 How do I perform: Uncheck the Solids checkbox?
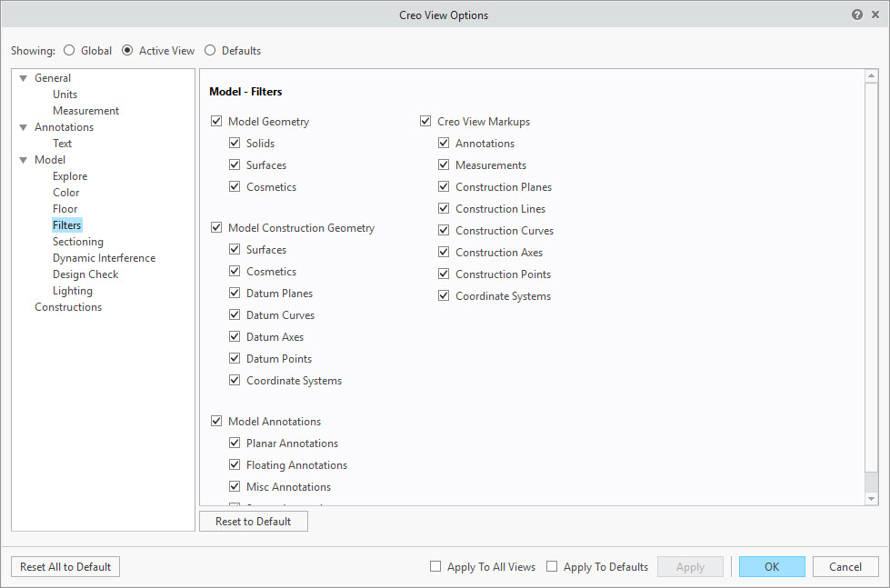click(x=235, y=143)
